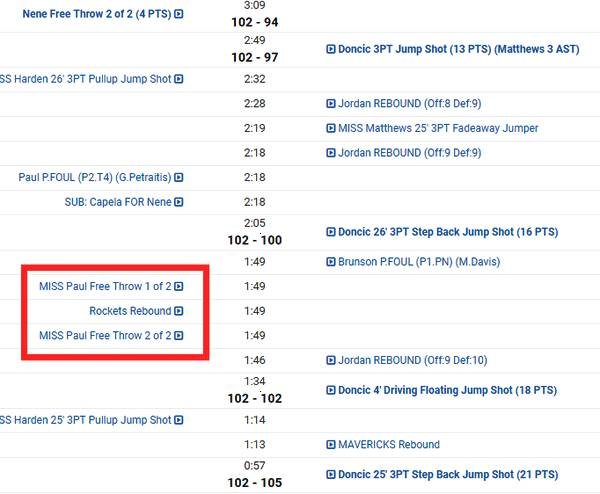
Task: Play video of Doncic 25' Step Back 21 PTS
Action: click(x=331, y=474)
